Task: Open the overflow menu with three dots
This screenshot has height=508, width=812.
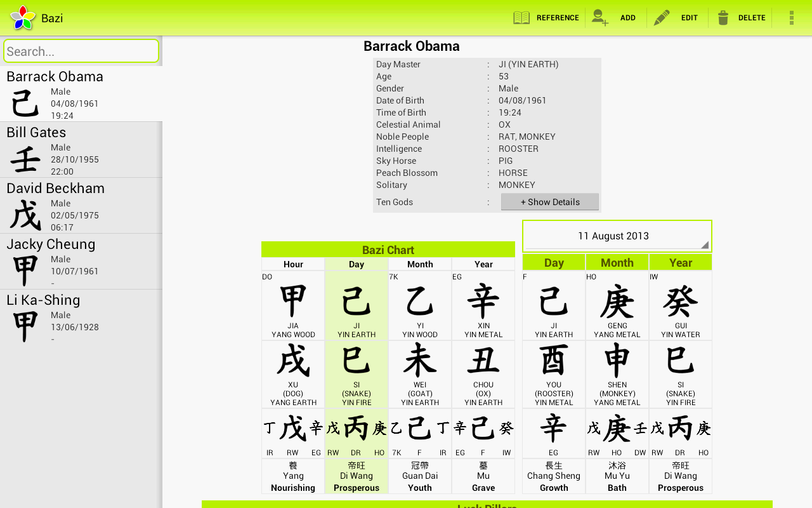Action: pos(792,18)
